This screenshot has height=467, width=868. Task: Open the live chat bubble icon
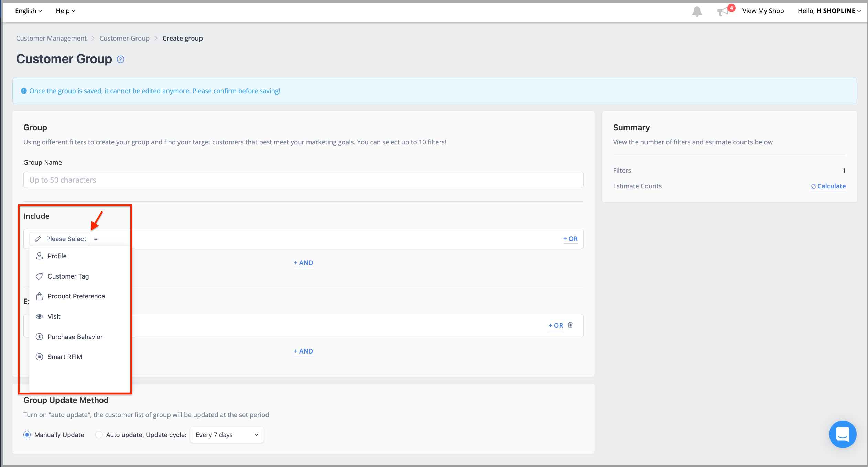(843, 434)
